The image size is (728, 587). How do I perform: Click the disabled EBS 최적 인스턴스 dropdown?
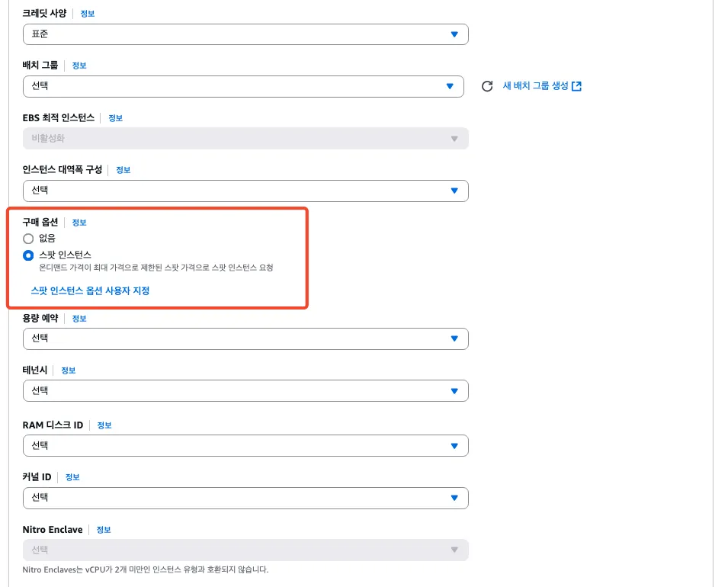245,139
